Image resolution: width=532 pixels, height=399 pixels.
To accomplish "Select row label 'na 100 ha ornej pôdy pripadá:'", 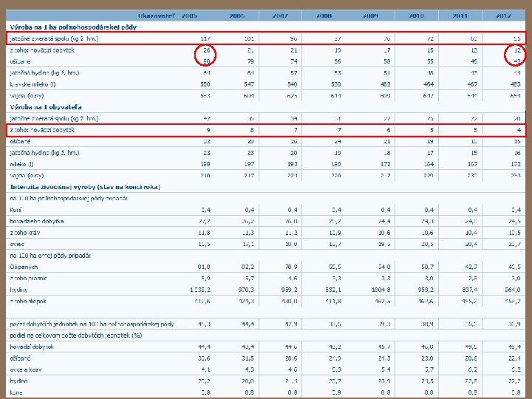I will click(50, 256).
